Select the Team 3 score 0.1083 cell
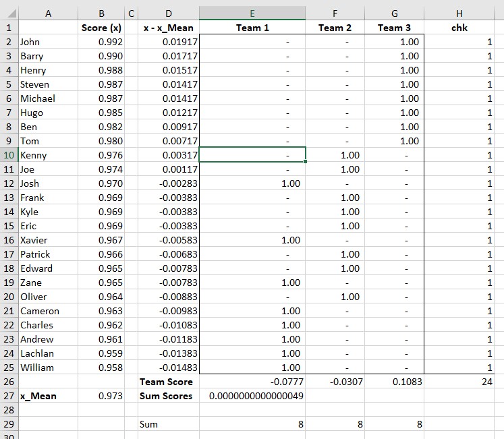504x439 pixels. tap(395, 382)
